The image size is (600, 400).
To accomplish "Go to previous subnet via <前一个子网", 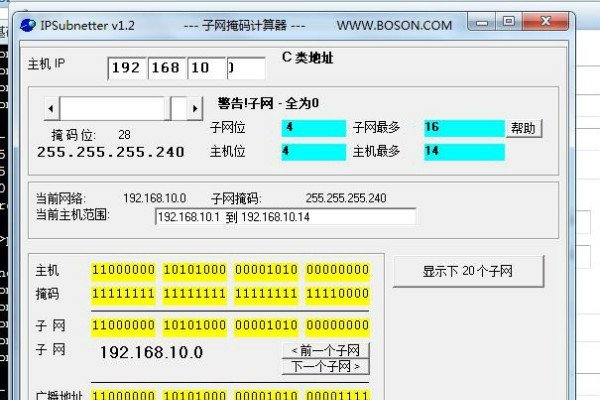I will pyautogui.click(x=326, y=350).
